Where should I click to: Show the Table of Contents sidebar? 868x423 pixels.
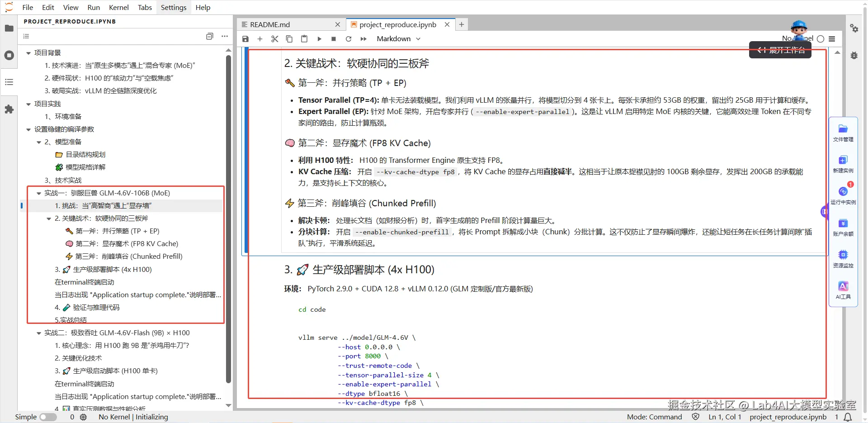pos(9,82)
